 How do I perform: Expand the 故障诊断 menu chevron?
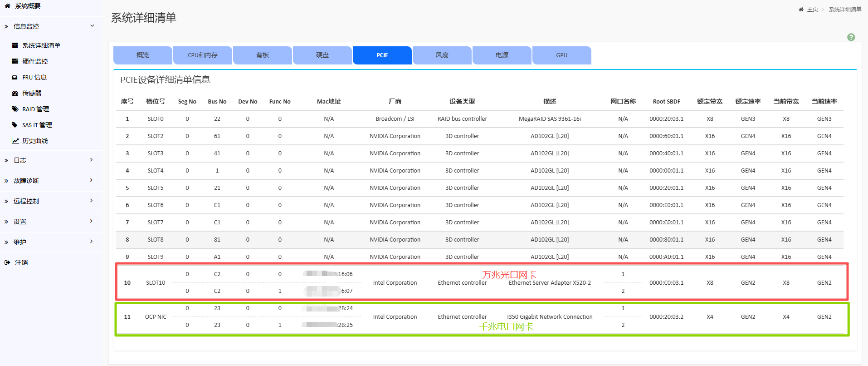click(x=91, y=180)
